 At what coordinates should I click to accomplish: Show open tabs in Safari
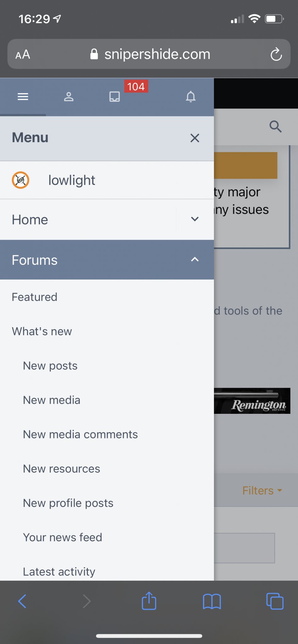click(275, 601)
